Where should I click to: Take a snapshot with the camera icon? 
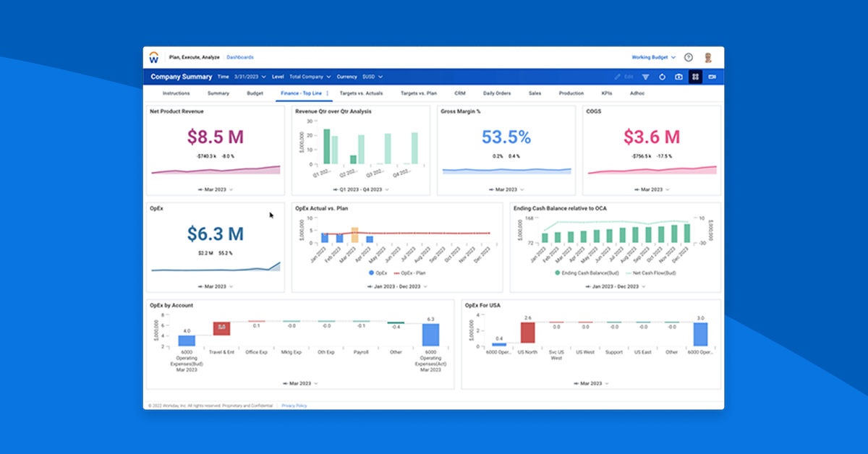pyautogui.click(x=678, y=77)
